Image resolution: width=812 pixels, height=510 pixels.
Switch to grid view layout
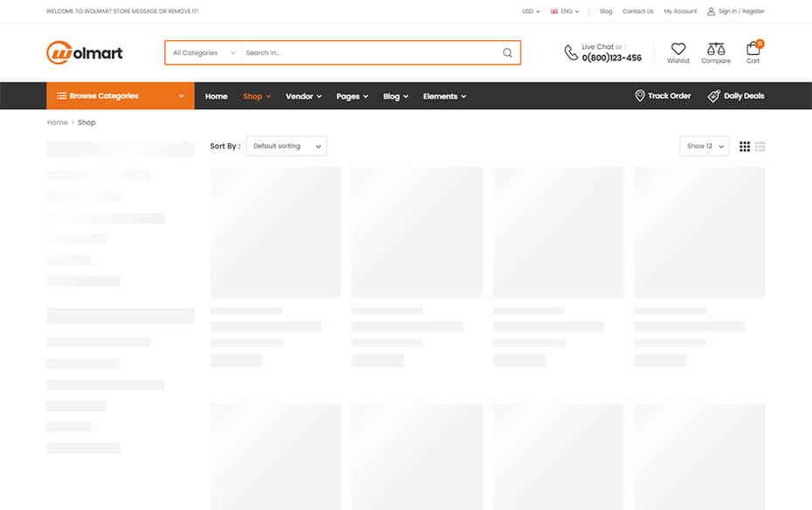tap(745, 147)
